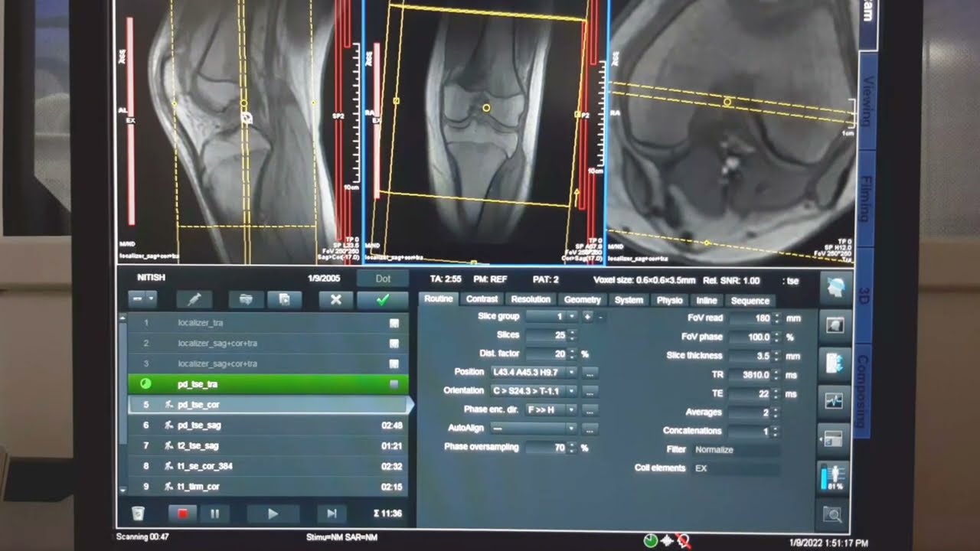Skip to next protocol step button

(x=332, y=514)
